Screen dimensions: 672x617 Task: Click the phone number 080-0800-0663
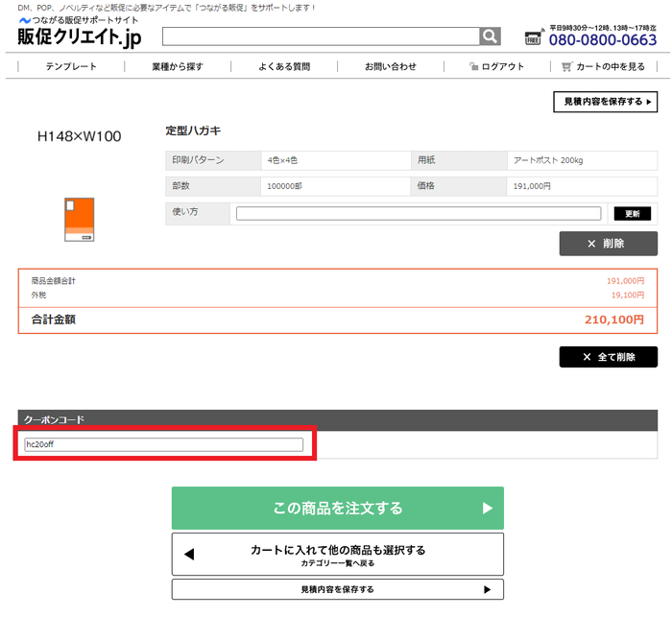coord(603,40)
